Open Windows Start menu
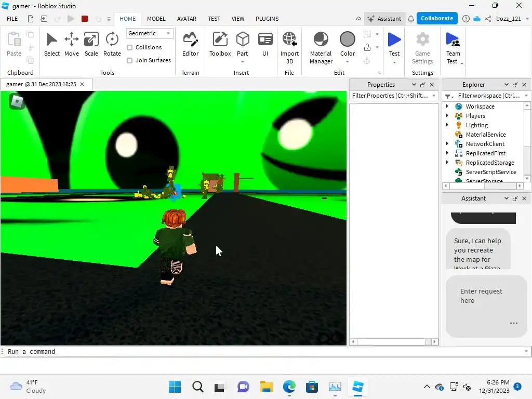Viewport: 532px width, 399px height. (x=175, y=387)
